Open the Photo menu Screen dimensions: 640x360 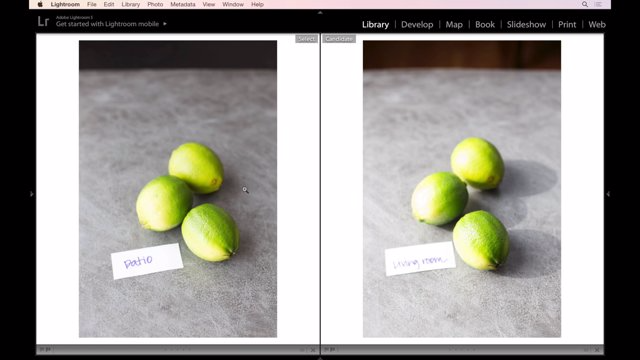[155, 4]
